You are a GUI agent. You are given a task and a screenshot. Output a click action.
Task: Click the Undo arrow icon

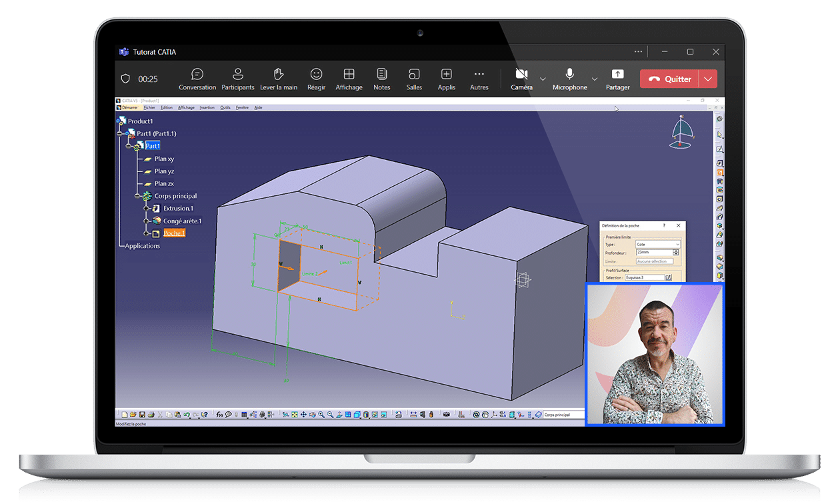(187, 415)
